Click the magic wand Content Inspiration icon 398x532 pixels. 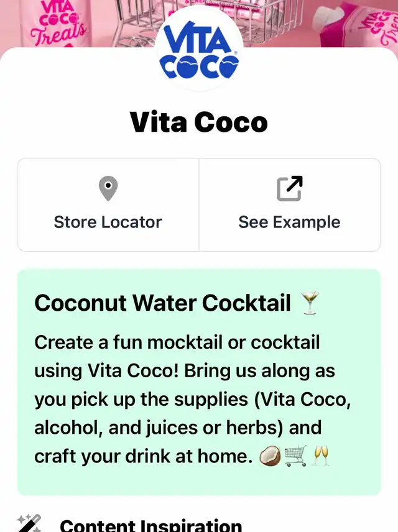point(30,523)
